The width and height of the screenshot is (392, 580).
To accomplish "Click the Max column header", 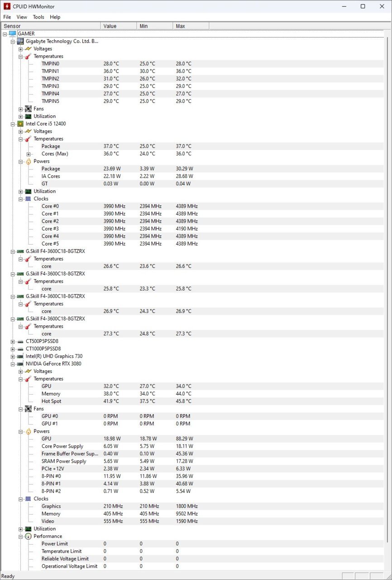I will click(x=191, y=26).
